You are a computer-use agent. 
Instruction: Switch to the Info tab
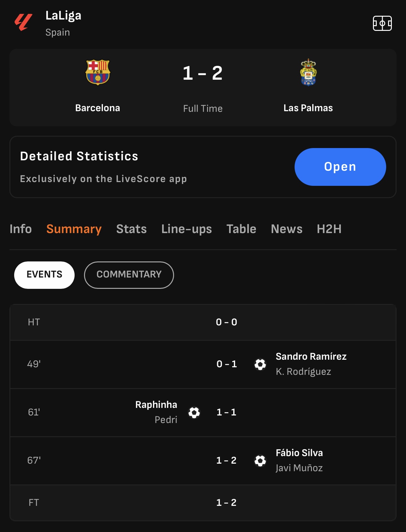[x=21, y=229]
